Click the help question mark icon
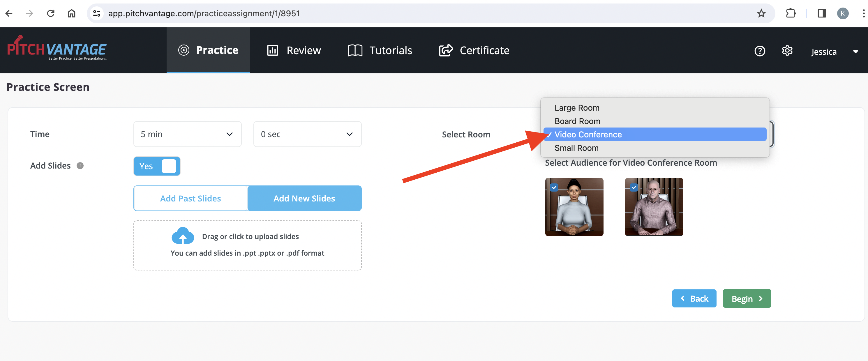Viewport: 868px width, 361px height. click(760, 51)
